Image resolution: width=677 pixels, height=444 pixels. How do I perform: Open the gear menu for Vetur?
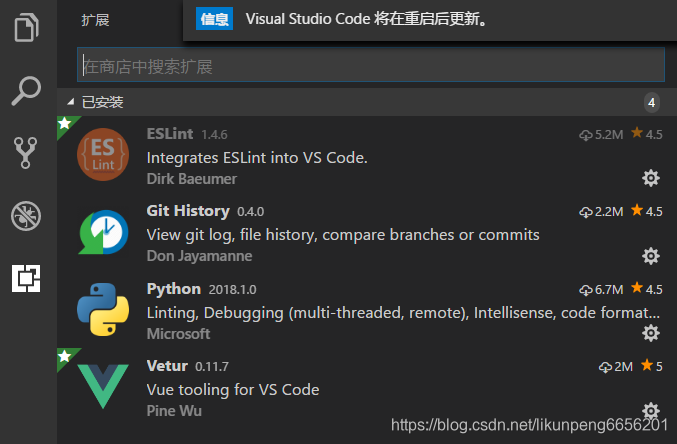click(x=651, y=410)
